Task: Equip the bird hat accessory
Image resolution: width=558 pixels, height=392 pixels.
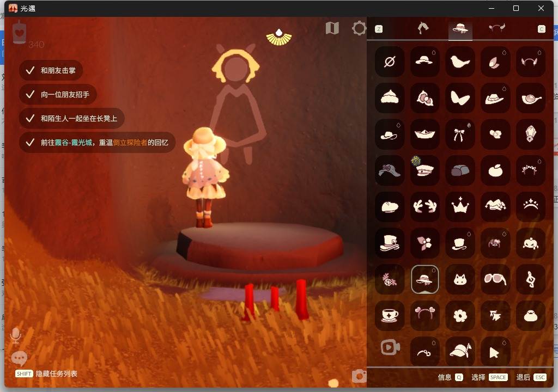Action: (x=460, y=62)
